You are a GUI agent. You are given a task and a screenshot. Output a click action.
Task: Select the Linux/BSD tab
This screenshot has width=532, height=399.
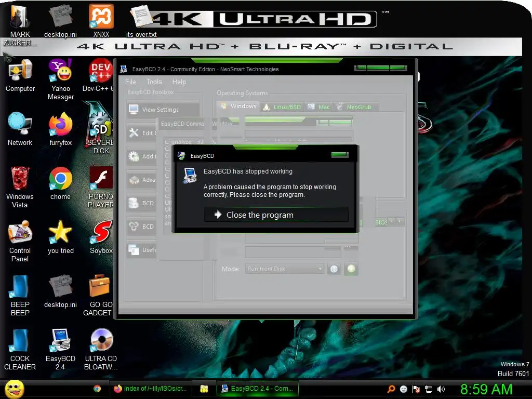(282, 107)
